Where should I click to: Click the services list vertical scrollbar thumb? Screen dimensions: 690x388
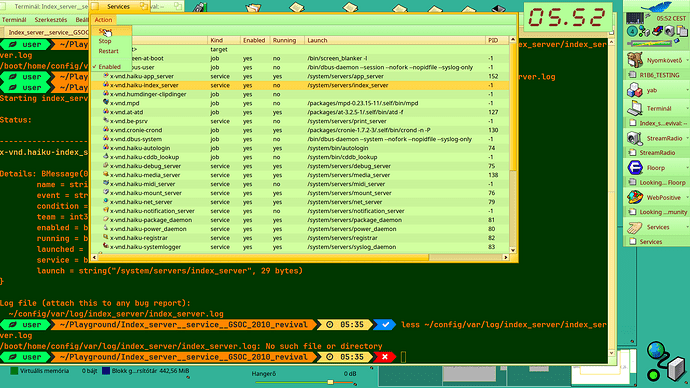click(x=513, y=106)
